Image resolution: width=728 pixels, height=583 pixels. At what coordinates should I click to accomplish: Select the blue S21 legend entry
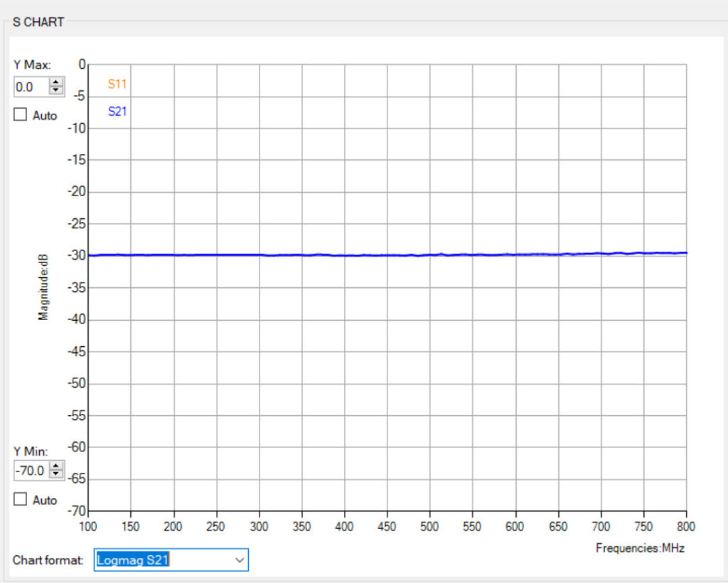point(117,112)
